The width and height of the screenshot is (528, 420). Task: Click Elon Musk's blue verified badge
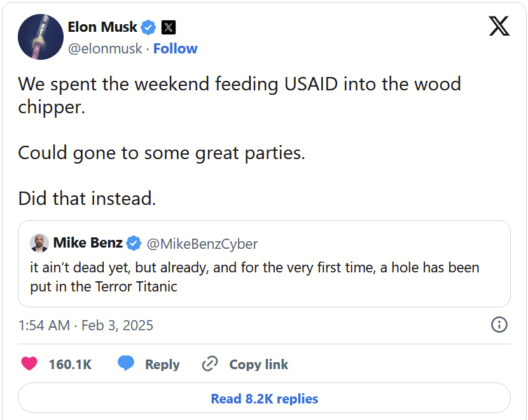pyautogui.click(x=149, y=27)
